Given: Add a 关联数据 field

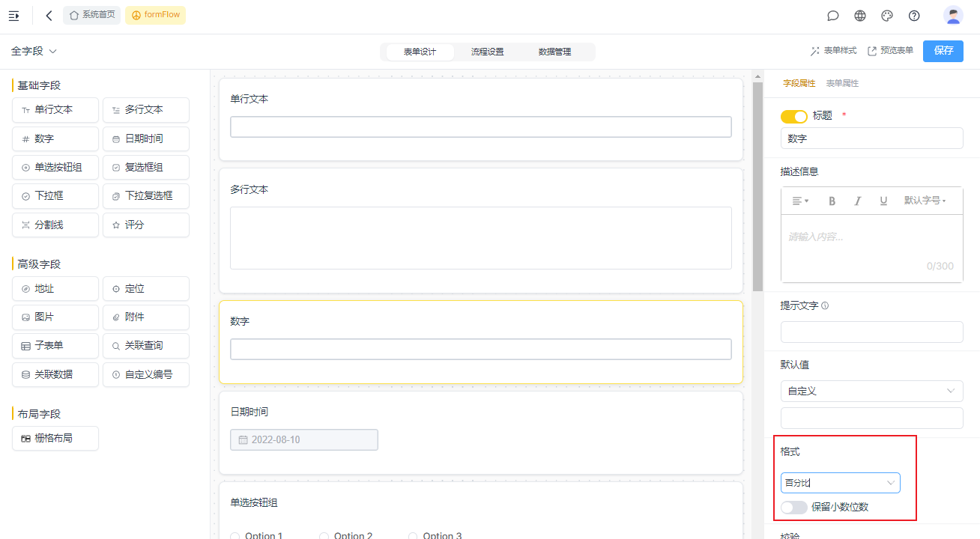Looking at the screenshot, I should 55,374.
